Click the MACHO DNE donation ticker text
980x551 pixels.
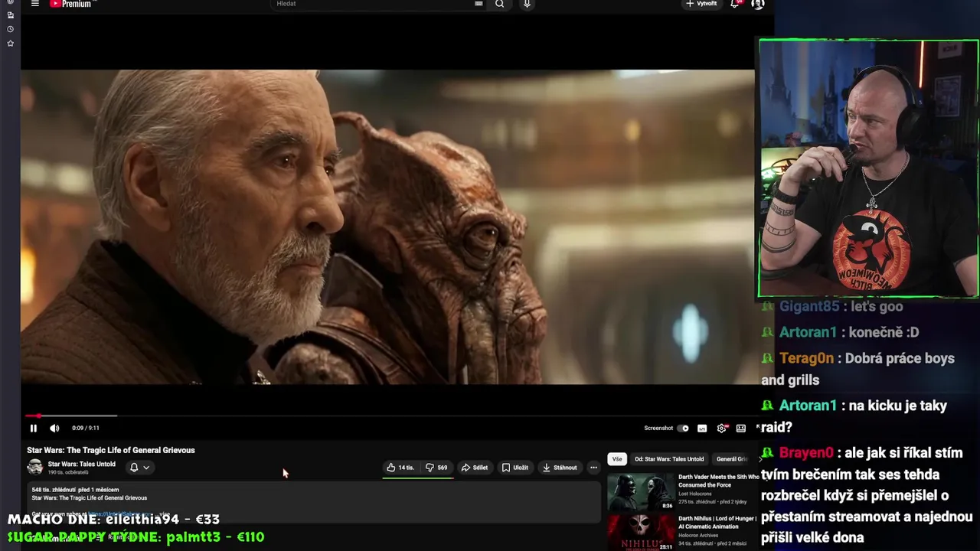tap(113, 520)
